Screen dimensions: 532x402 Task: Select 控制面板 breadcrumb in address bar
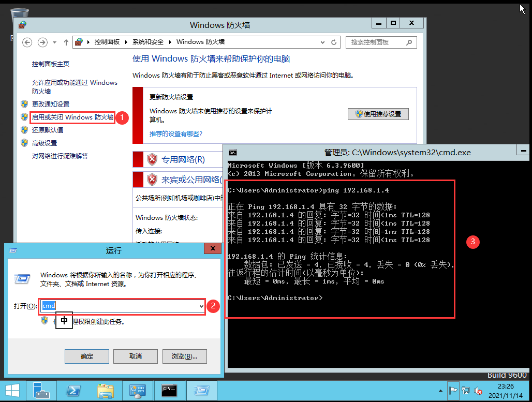[x=107, y=42]
